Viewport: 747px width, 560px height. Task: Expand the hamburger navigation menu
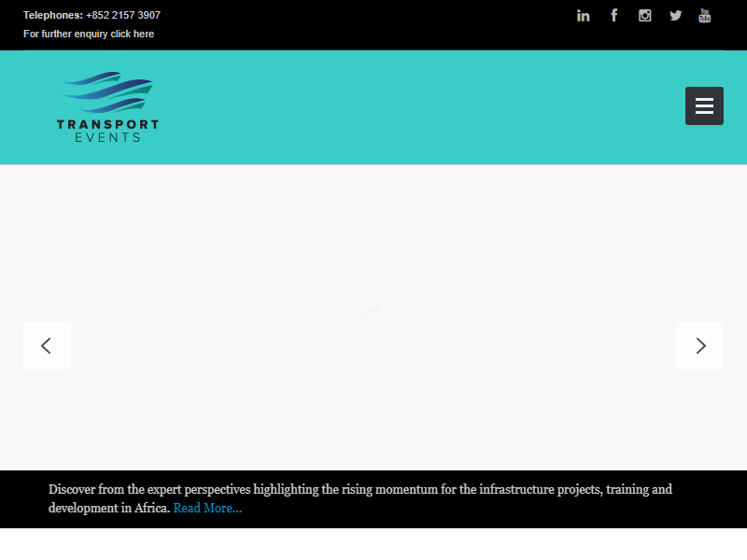pos(704,105)
